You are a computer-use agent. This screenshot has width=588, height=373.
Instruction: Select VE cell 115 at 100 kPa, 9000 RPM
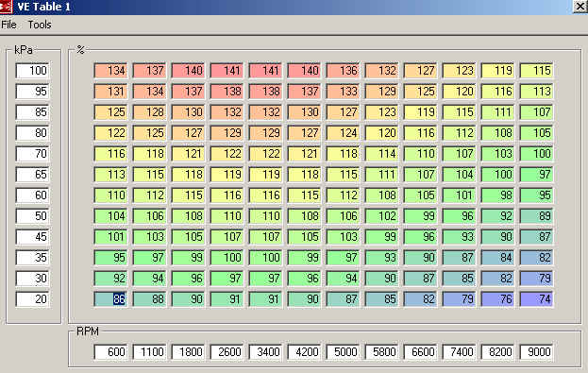(x=537, y=71)
